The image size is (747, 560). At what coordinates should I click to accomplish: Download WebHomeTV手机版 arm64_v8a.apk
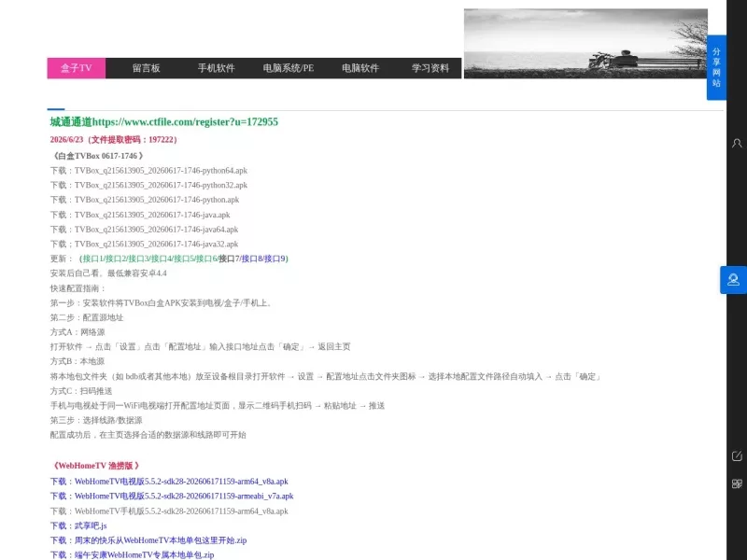coord(181,511)
